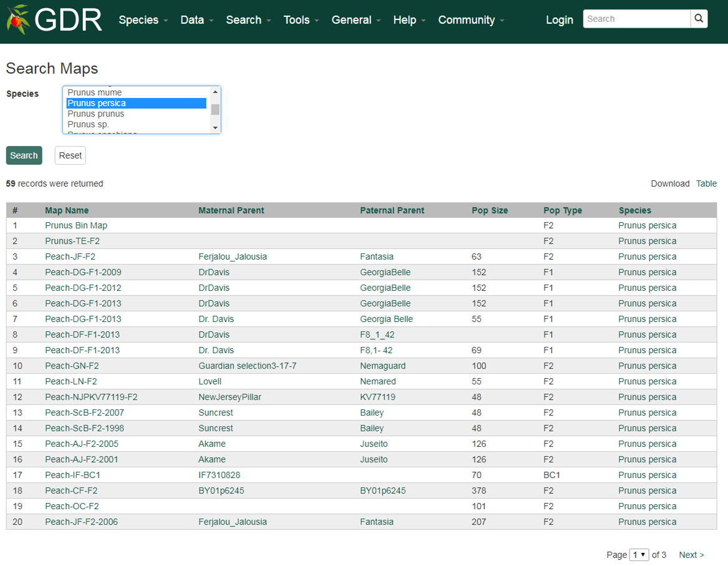Select Prunus sp. in species list
This screenshot has width=728, height=566.
(x=137, y=124)
